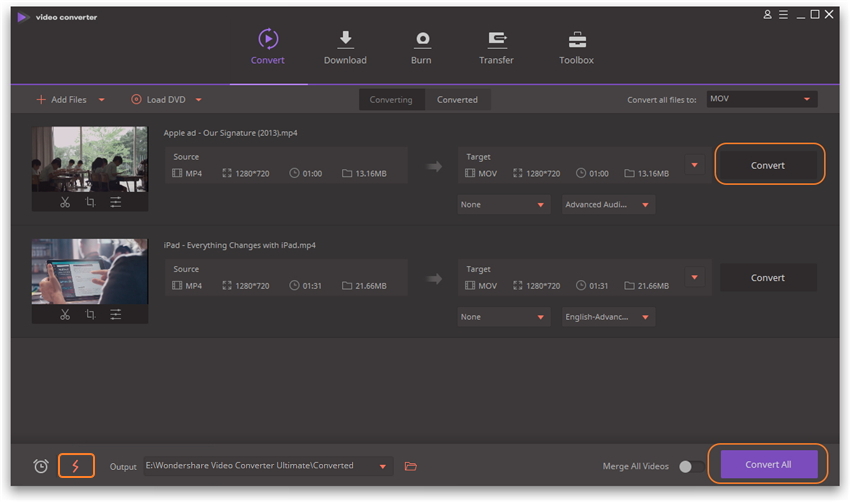Open effects settings icon under iPad video thumbnail

pyautogui.click(x=116, y=314)
